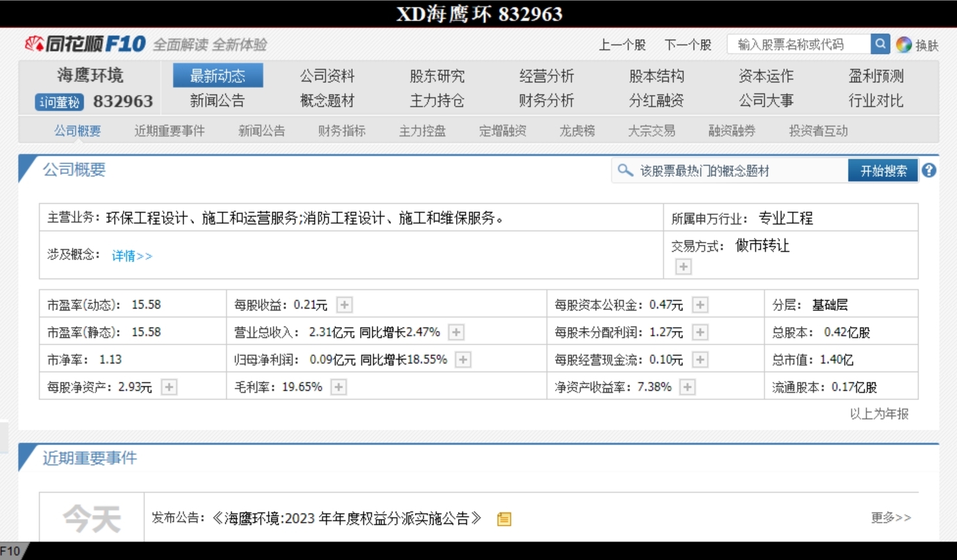Expand details for 营业总收入 plus icon
This screenshot has width=957, height=560.
click(x=456, y=332)
